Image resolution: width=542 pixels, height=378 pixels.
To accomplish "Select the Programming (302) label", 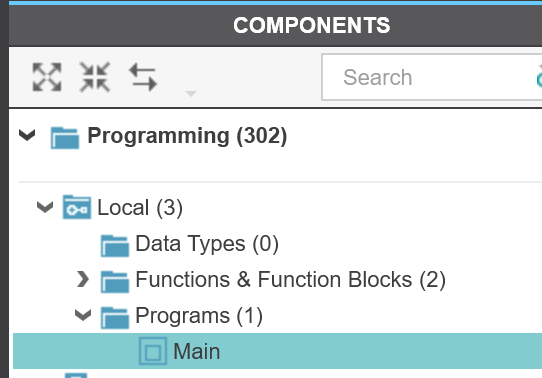I will coord(187,136).
